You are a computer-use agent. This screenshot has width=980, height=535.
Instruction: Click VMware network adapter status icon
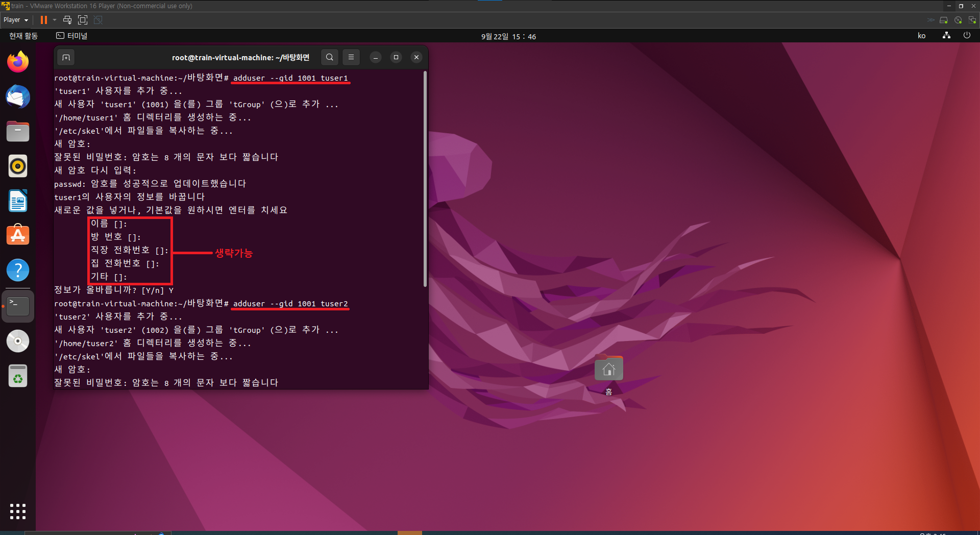[x=972, y=20]
